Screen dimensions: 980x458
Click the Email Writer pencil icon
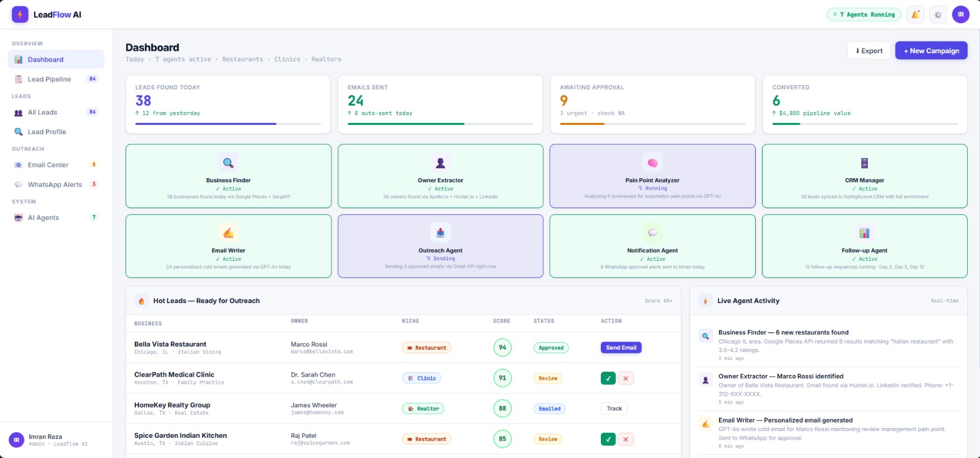pos(228,233)
